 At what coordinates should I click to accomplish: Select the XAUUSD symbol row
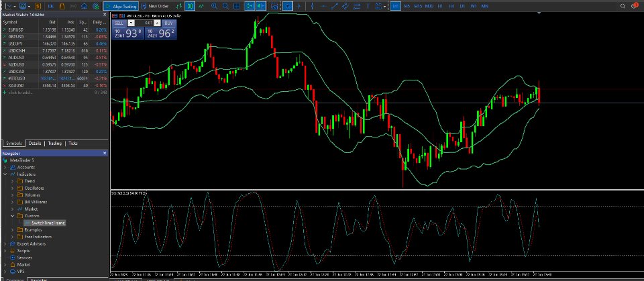[x=54, y=85]
